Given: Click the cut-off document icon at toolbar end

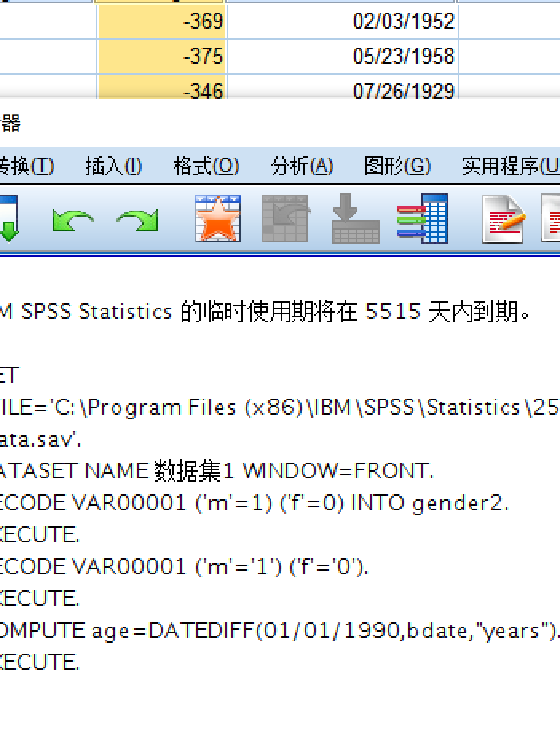Looking at the screenshot, I should click(x=551, y=218).
